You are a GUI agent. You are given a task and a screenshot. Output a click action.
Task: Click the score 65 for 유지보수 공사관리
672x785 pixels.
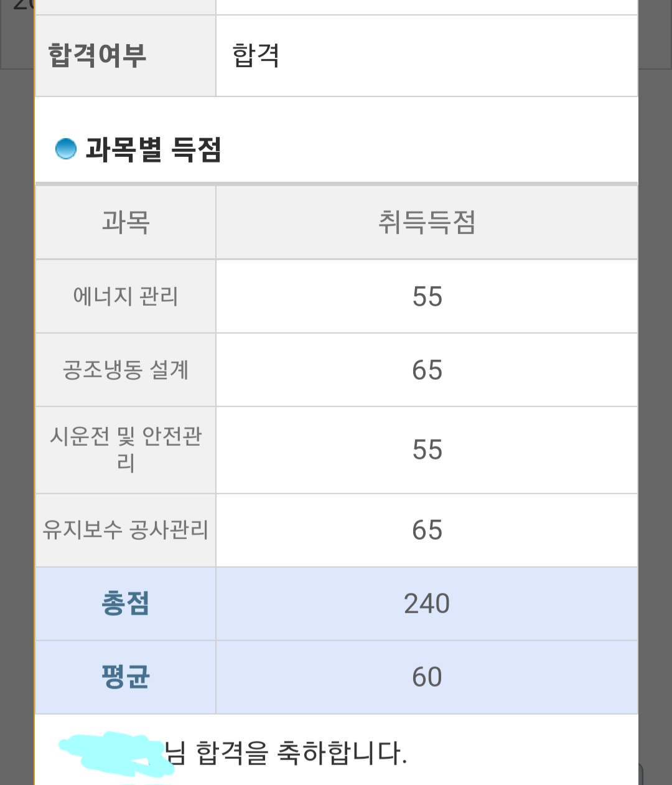point(427,530)
